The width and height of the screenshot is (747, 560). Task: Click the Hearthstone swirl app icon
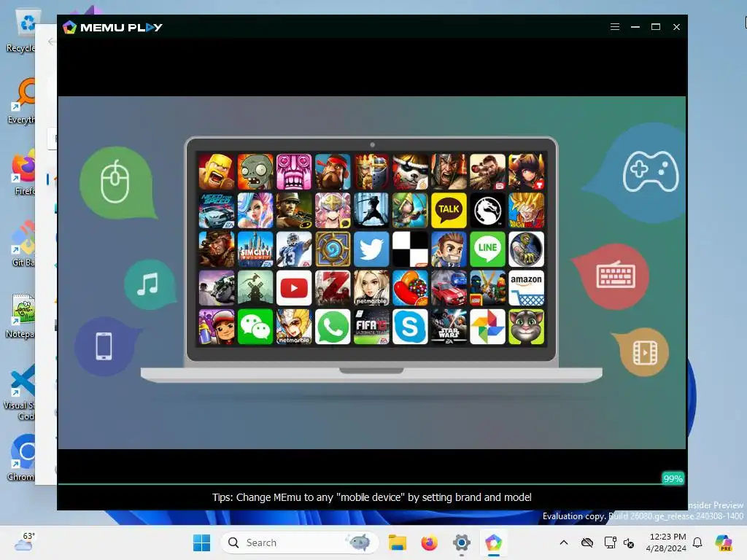tap(333, 249)
